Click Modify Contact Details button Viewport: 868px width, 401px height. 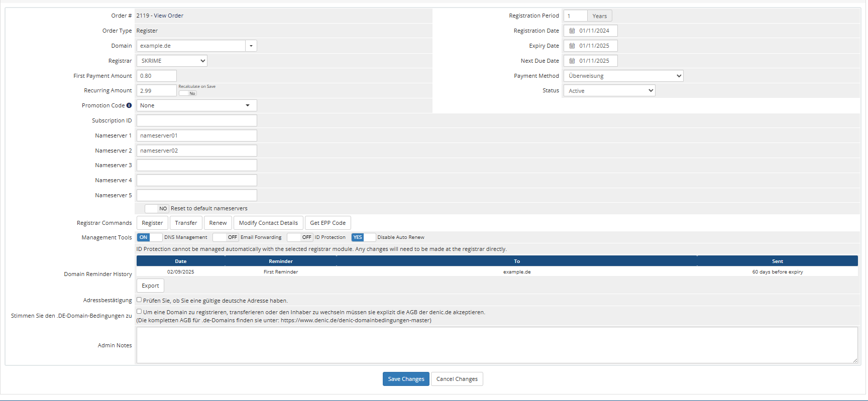268,223
